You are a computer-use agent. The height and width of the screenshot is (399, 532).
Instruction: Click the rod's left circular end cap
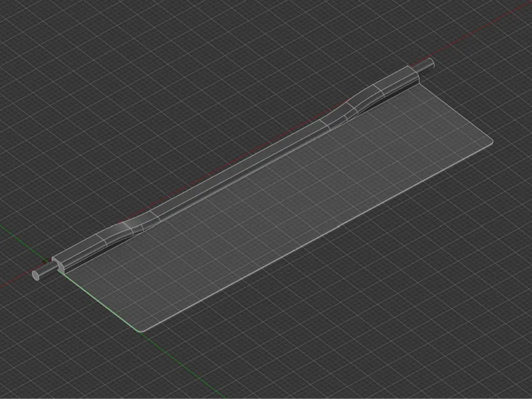click(36, 275)
